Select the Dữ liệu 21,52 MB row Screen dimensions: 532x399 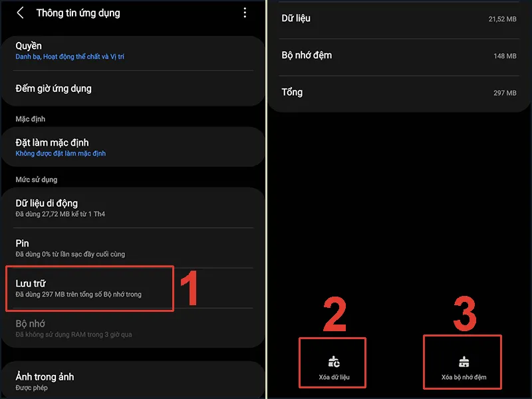399,19
